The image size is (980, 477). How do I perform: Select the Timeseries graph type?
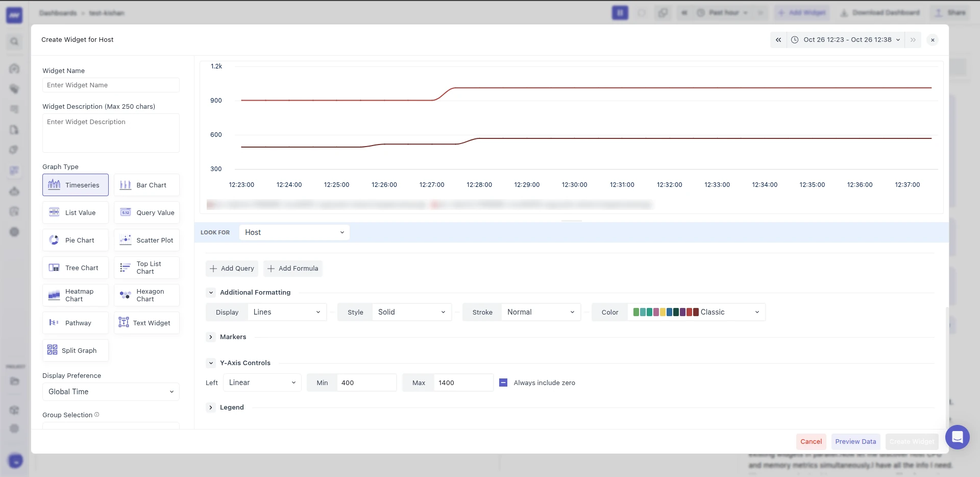pos(76,185)
